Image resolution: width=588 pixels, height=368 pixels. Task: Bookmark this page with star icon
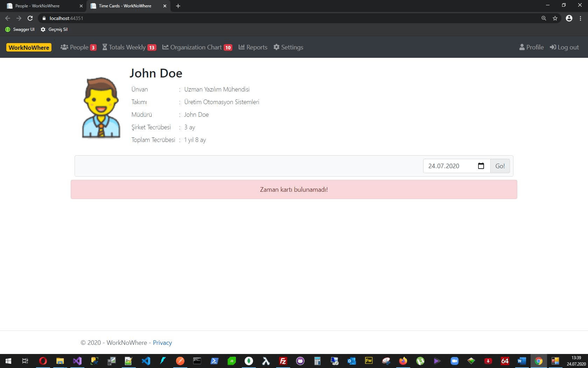(555, 18)
